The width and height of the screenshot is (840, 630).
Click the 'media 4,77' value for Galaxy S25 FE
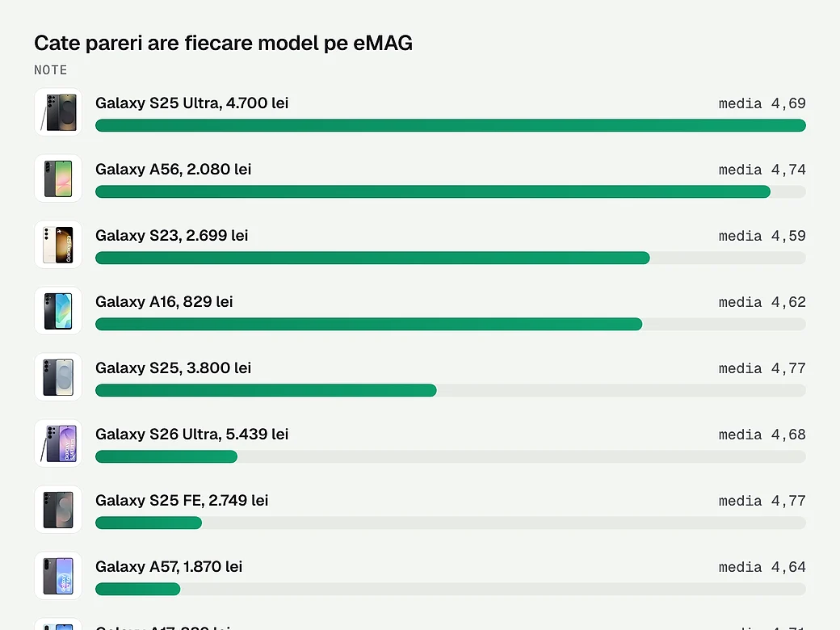762,501
